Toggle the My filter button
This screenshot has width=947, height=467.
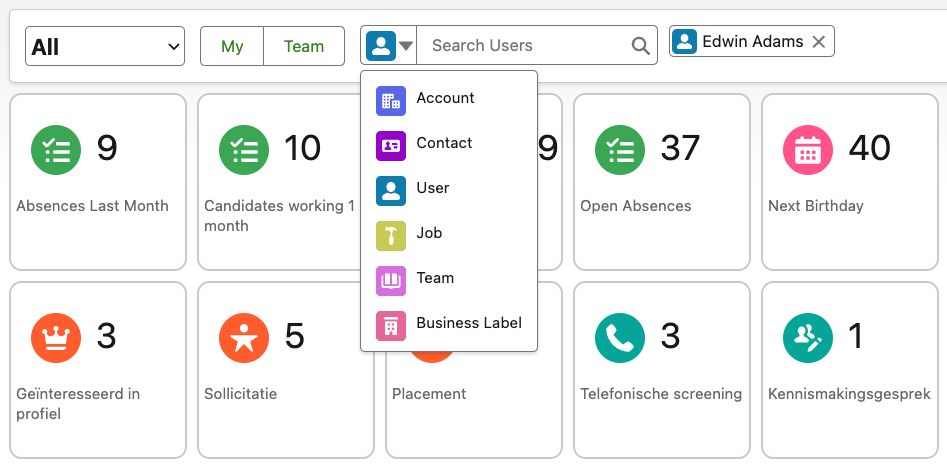232,46
